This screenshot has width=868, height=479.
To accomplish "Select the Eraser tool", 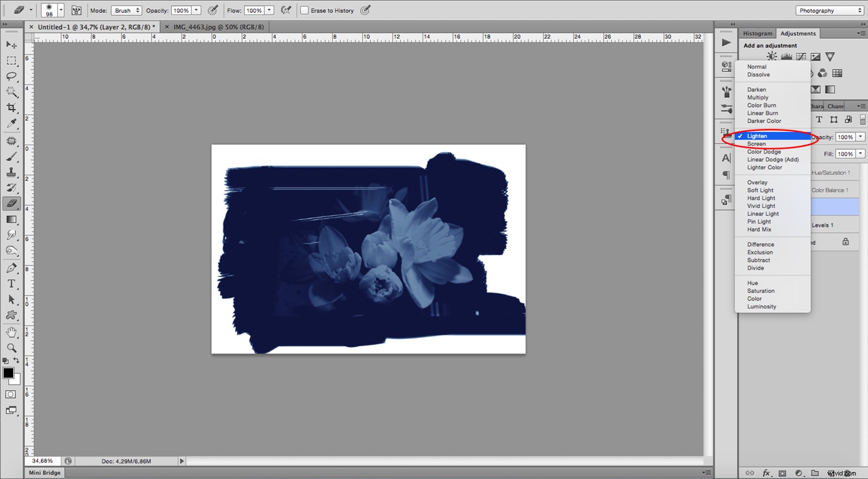I will click(x=10, y=203).
